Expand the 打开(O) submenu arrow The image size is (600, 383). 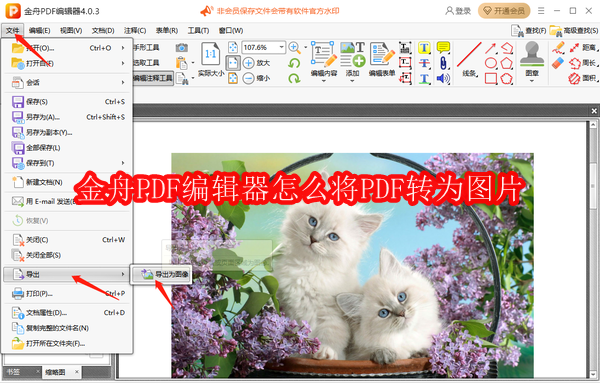point(123,48)
